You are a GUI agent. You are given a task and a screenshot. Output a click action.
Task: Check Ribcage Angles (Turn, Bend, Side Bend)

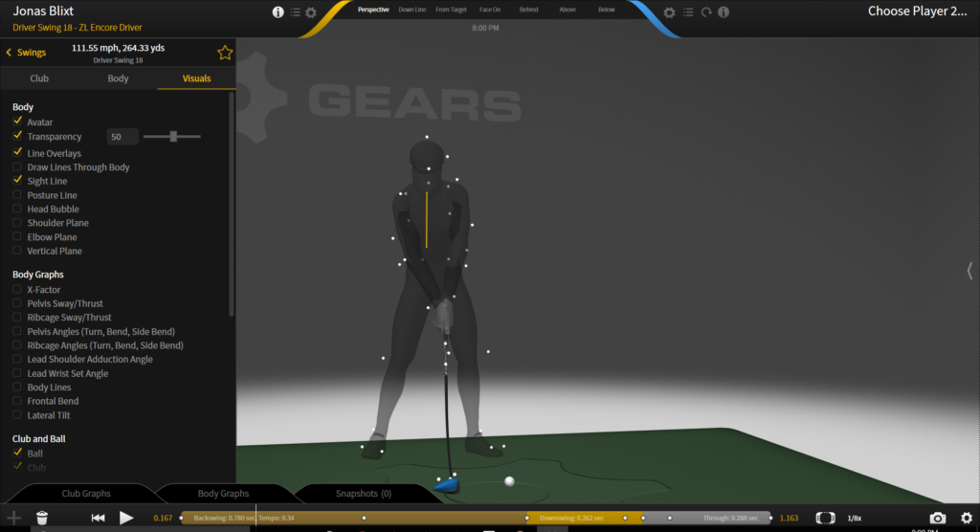pyautogui.click(x=17, y=345)
